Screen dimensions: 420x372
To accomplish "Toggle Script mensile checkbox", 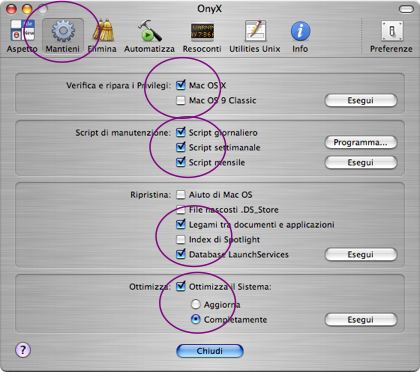I will point(181,162).
